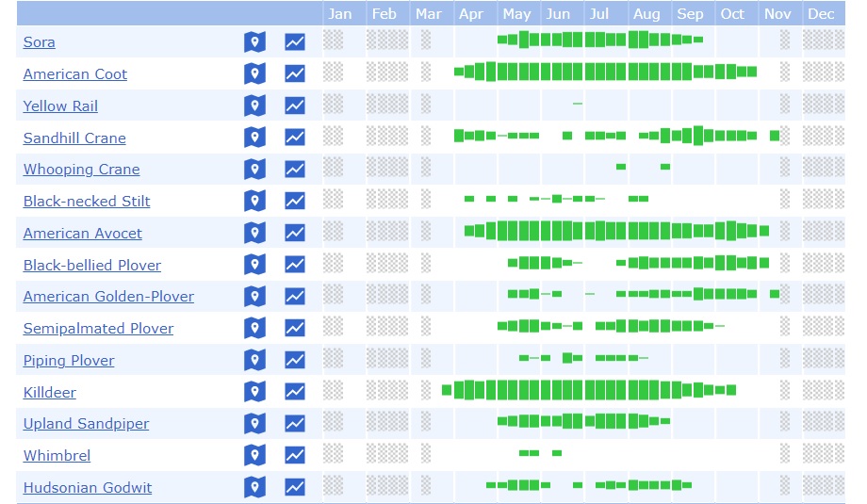The height and width of the screenshot is (504, 867).
Task: Follow the Semipalmated Plover link
Action: (98, 329)
